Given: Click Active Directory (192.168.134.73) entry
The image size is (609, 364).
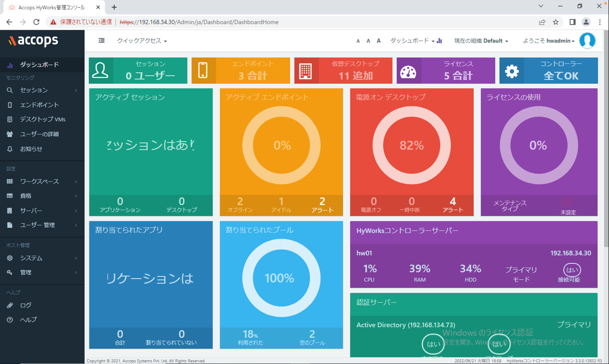Looking at the screenshot, I should [x=406, y=325].
